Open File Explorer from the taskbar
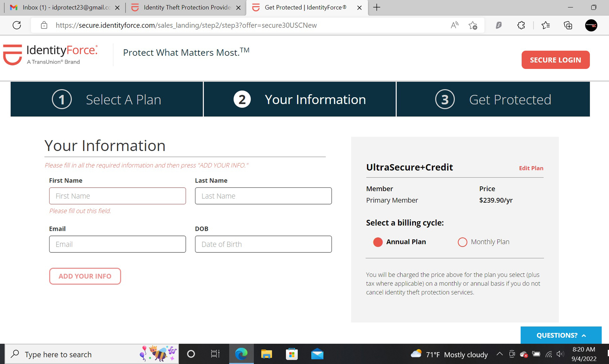The image size is (609, 364). click(x=266, y=354)
